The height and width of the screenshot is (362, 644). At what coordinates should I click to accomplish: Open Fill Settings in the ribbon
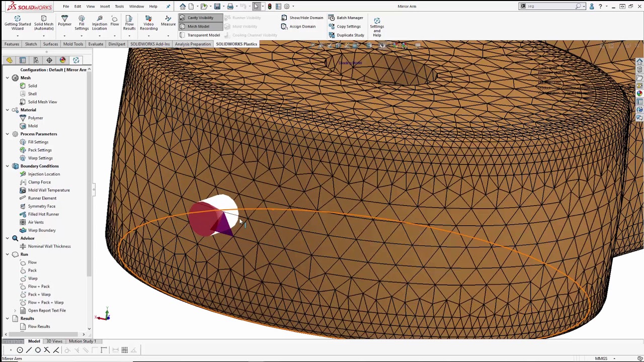[x=82, y=23]
